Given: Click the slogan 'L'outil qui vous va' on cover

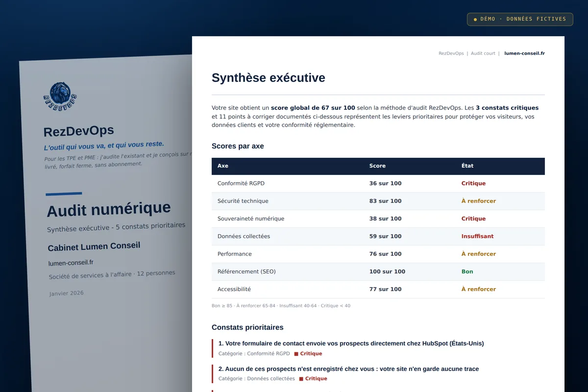Looking at the screenshot, I should click(x=104, y=146).
